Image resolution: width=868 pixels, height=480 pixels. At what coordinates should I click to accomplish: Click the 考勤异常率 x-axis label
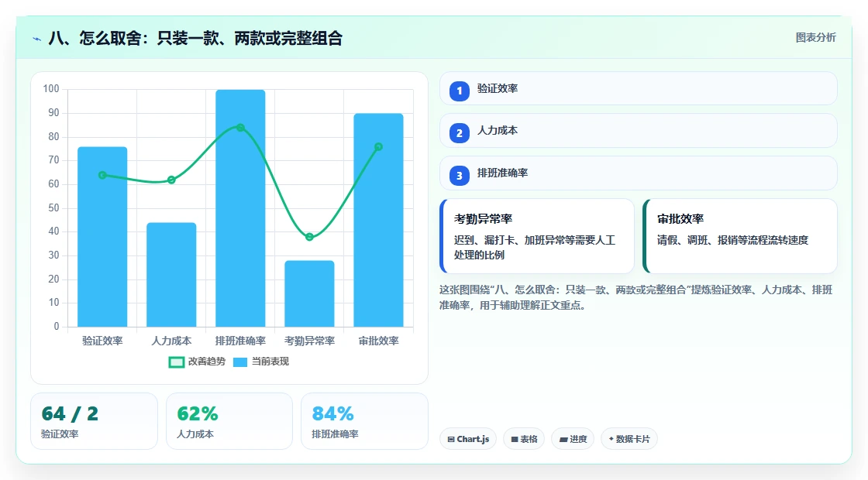point(309,341)
